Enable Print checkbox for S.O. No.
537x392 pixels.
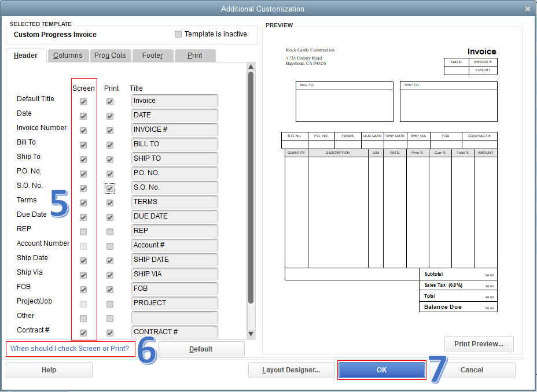tap(109, 188)
